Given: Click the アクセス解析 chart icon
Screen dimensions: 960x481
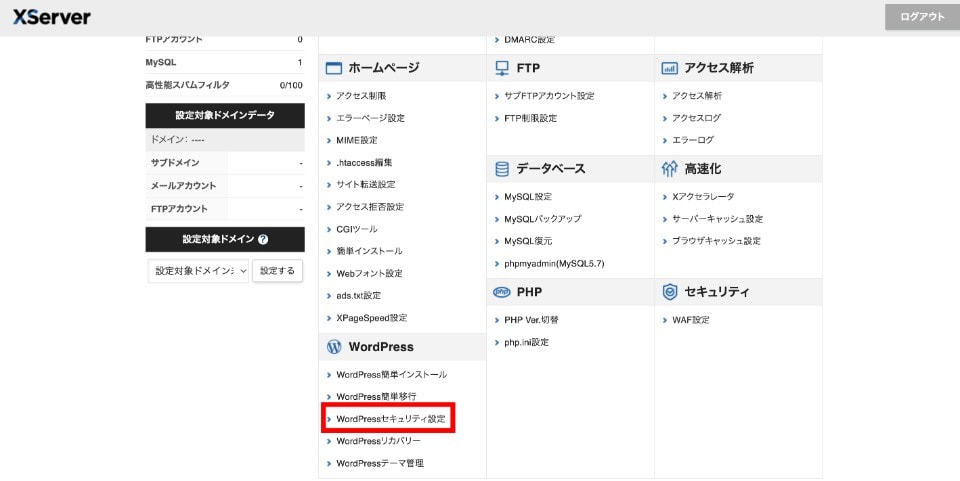Looking at the screenshot, I should (670, 68).
